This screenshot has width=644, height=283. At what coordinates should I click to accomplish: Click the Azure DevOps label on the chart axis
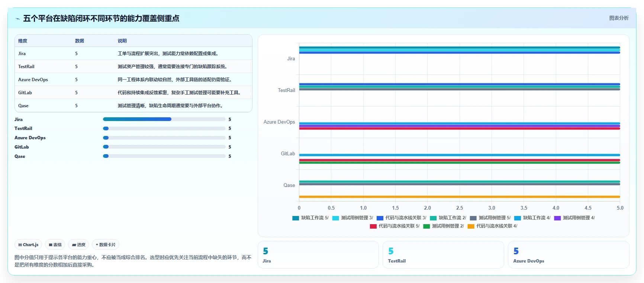279,122
